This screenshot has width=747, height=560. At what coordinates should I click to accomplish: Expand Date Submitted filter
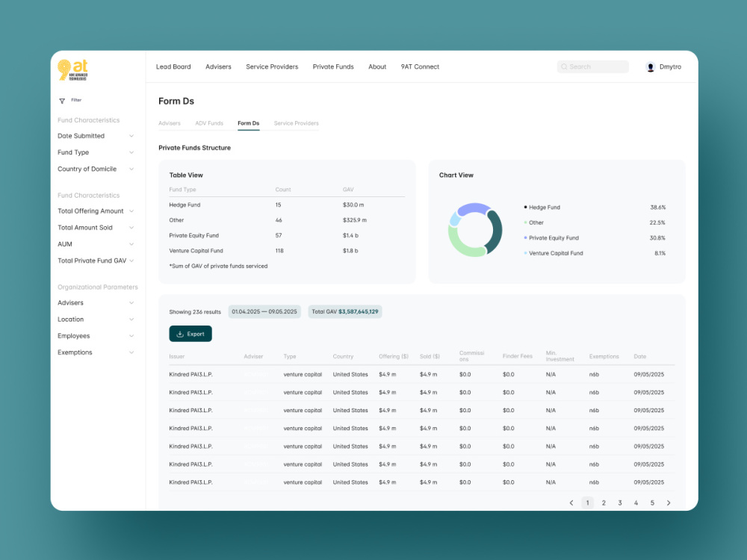(96, 136)
